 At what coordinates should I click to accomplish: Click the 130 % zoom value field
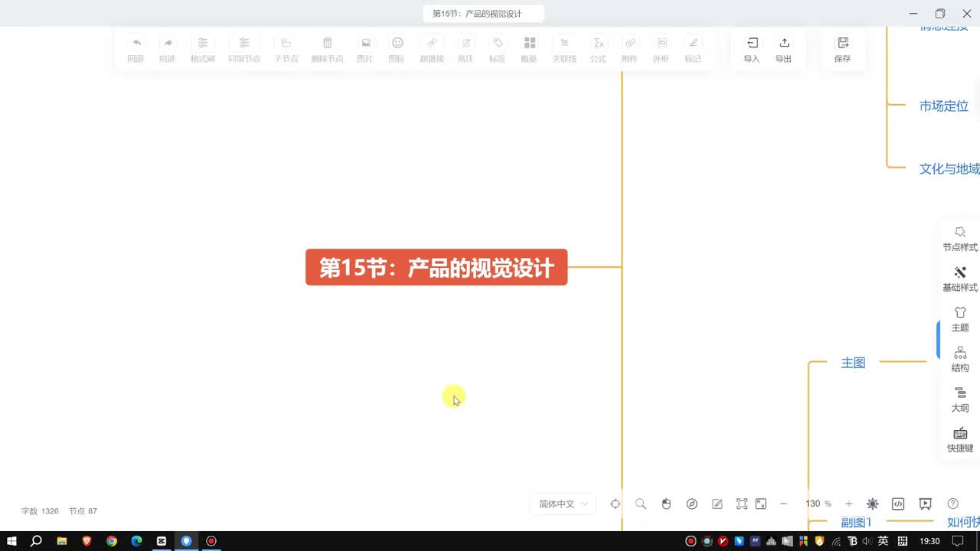click(816, 504)
